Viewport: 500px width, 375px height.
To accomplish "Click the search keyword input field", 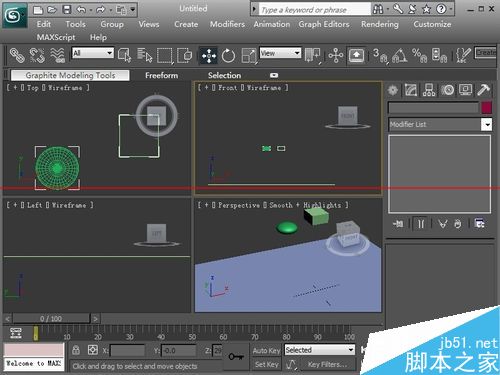I will [x=315, y=10].
